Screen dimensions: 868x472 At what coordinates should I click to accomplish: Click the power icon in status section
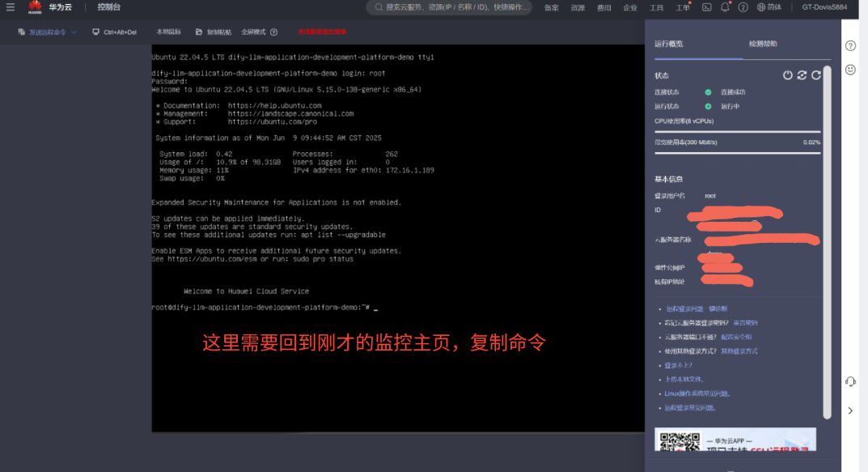click(787, 75)
